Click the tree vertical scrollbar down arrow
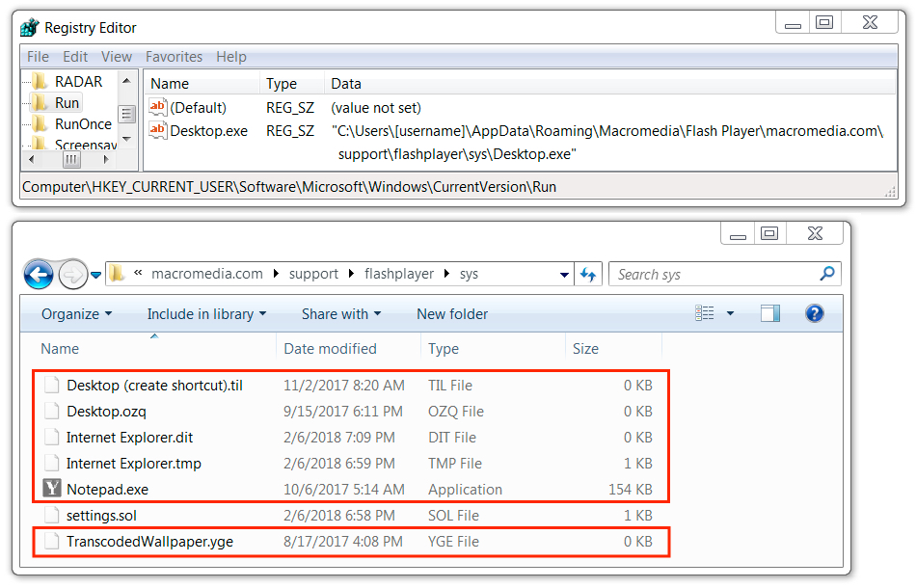 coord(126,139)
